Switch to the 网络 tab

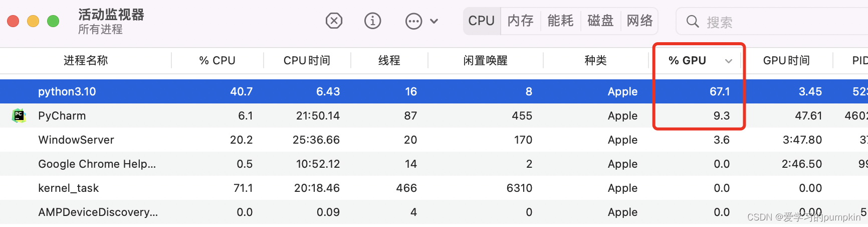(639, 21)
